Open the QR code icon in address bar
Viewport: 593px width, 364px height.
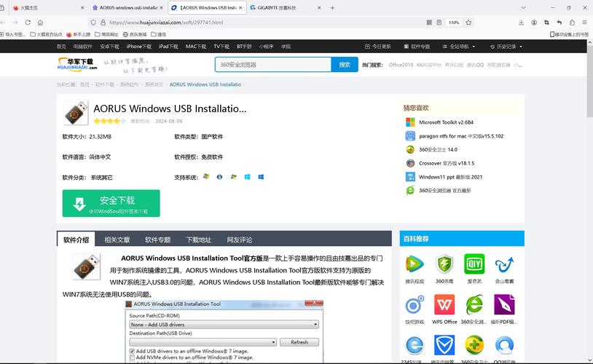click(429, 23)
